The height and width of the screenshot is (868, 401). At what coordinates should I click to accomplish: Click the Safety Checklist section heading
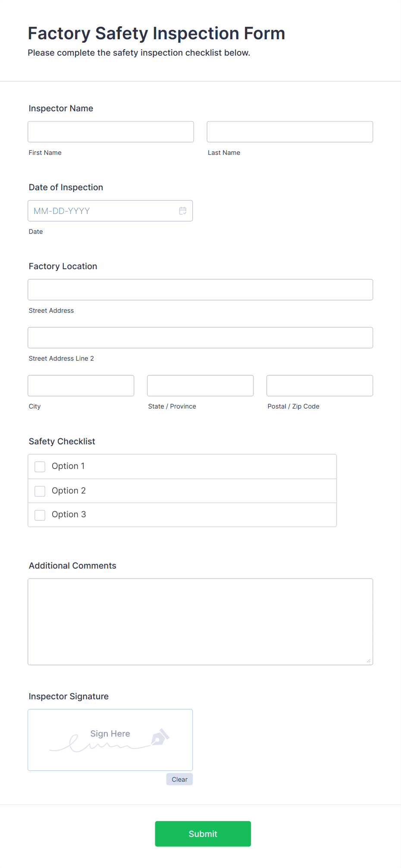tap(62, 441)
